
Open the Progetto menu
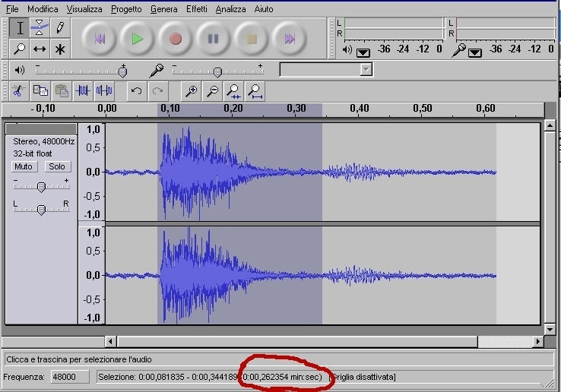(126, 9)
